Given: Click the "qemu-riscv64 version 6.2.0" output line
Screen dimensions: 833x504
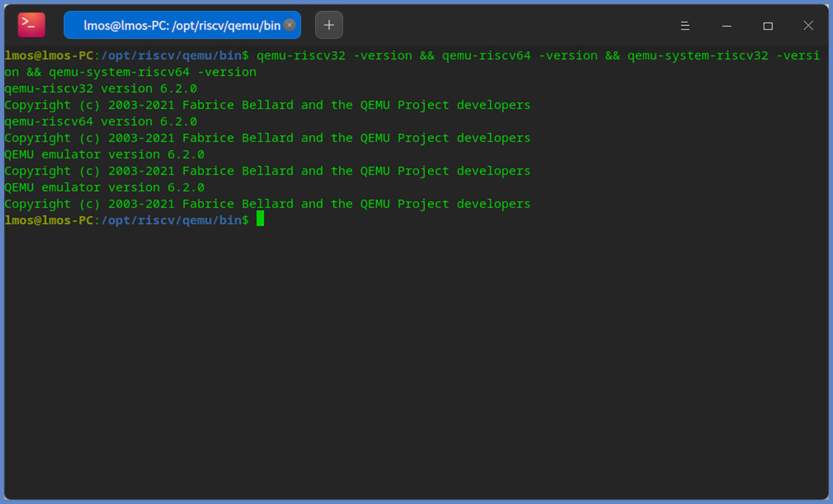Looking at the screenshot, I should click(x=101, y=122).
